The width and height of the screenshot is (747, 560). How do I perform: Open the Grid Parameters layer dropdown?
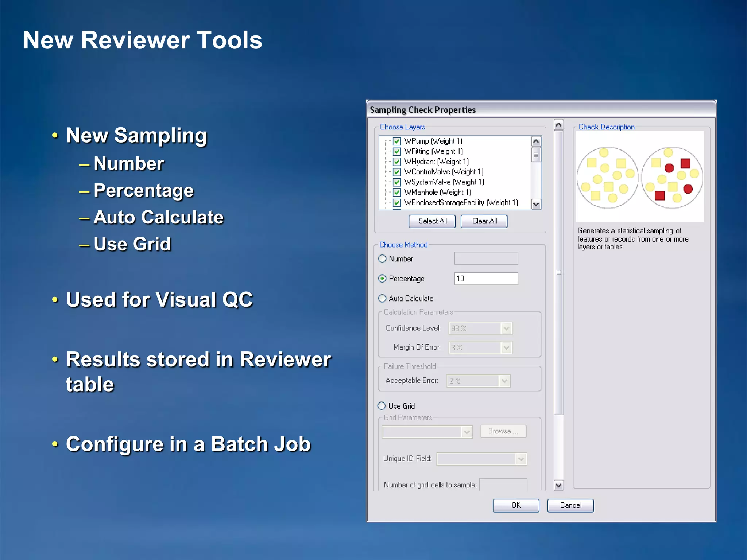coord(467,432)
